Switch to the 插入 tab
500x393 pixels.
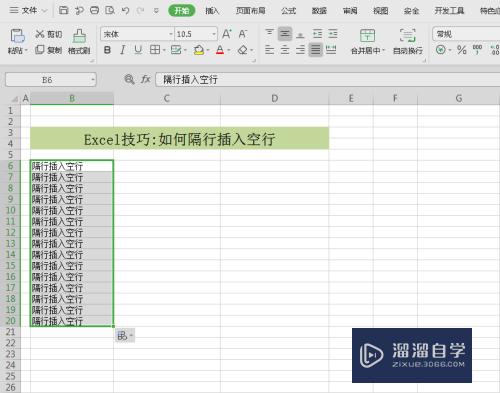(x=212, y=11)
